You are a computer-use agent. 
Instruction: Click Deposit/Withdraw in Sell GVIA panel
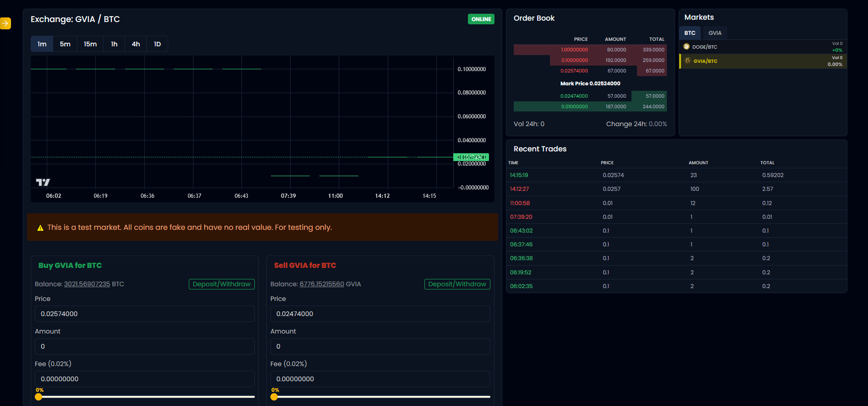click(x=457, y=284)
